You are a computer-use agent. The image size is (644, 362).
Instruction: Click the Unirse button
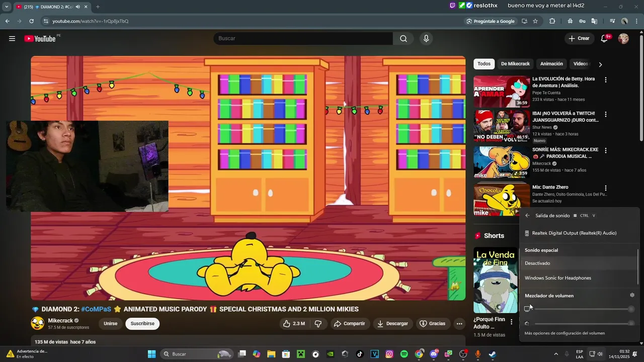click(111, 324)
